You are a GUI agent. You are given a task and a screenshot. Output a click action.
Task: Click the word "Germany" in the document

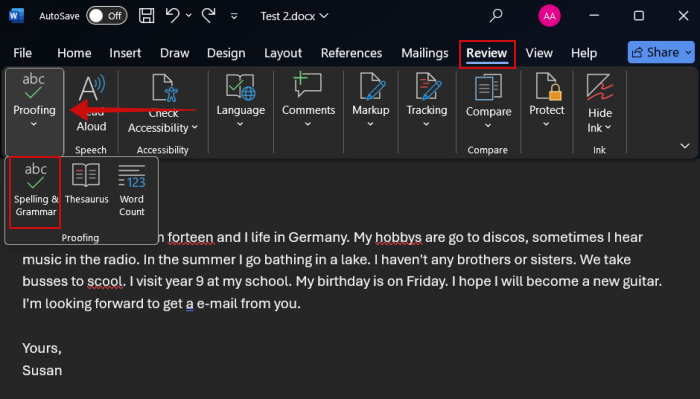click(317, 237)
